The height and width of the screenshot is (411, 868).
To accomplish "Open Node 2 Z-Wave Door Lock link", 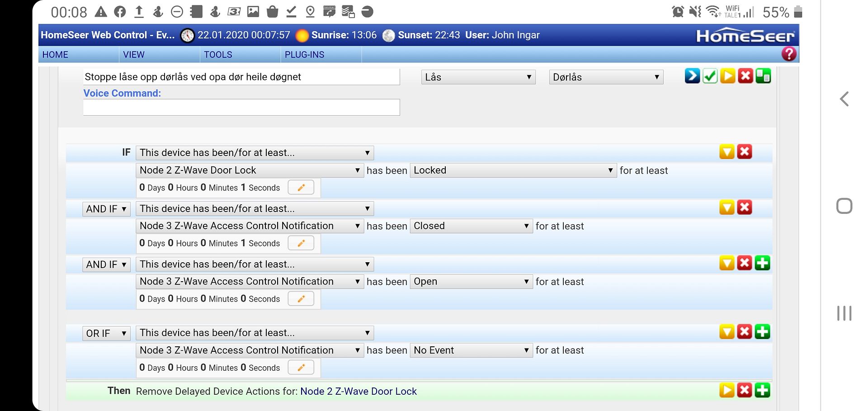I will (x=359, y=391).
